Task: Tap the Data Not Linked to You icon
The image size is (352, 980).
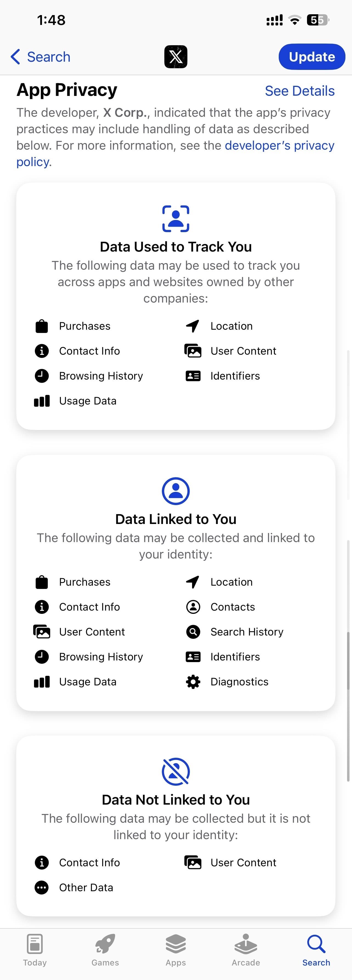Action: (176, 771)
